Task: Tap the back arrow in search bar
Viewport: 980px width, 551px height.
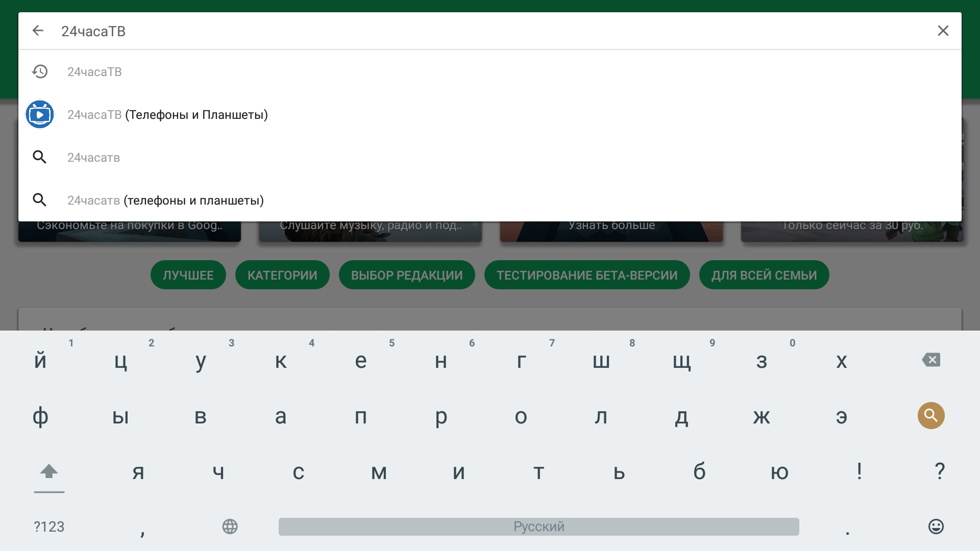Action: (x=38, y=31)
